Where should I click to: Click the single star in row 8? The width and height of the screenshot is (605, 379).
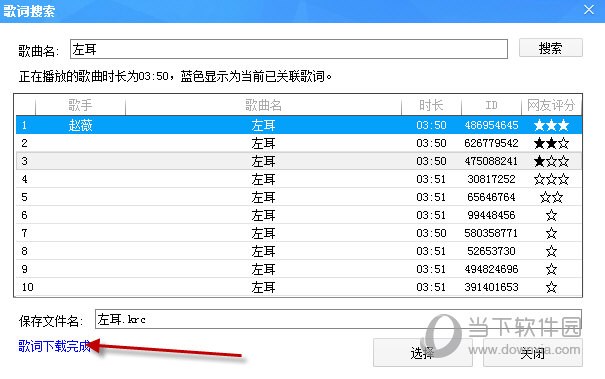(x=551, y=251)
